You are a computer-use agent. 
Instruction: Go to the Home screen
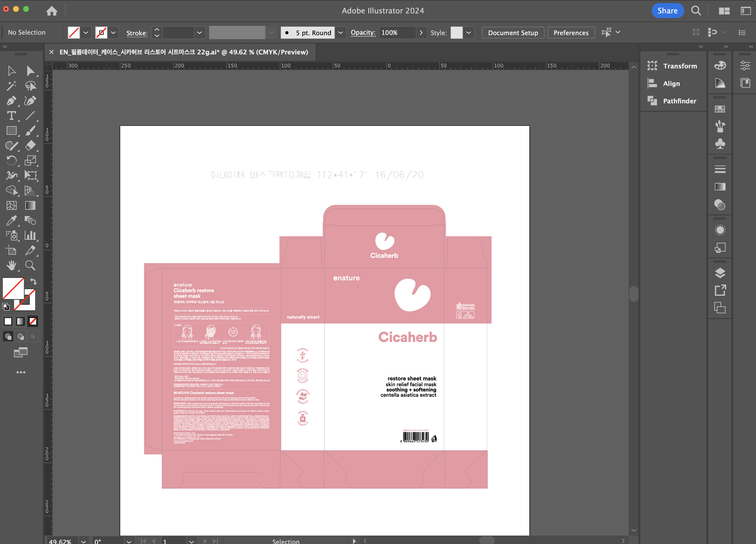tap(52, 11)
